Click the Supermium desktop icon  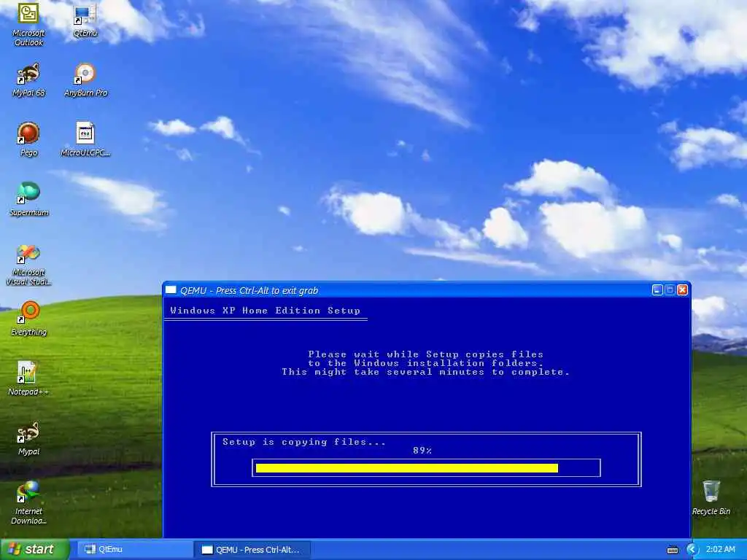29,200
